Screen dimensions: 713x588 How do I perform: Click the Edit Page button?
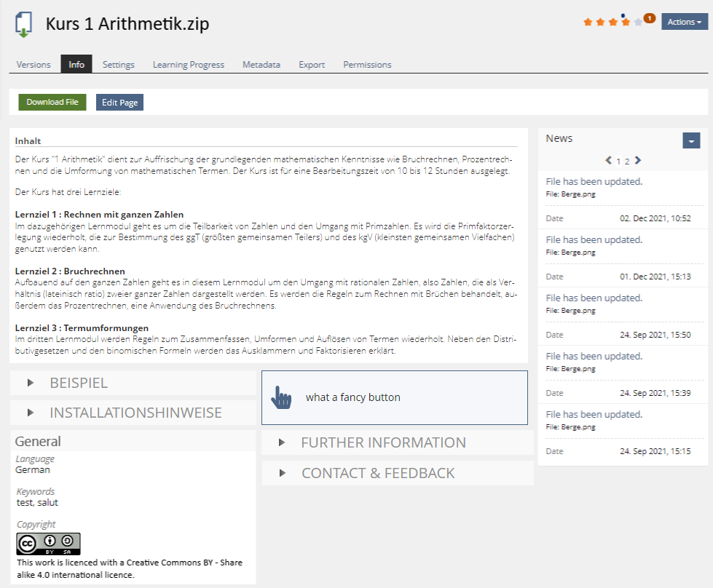tap(119, 103)
